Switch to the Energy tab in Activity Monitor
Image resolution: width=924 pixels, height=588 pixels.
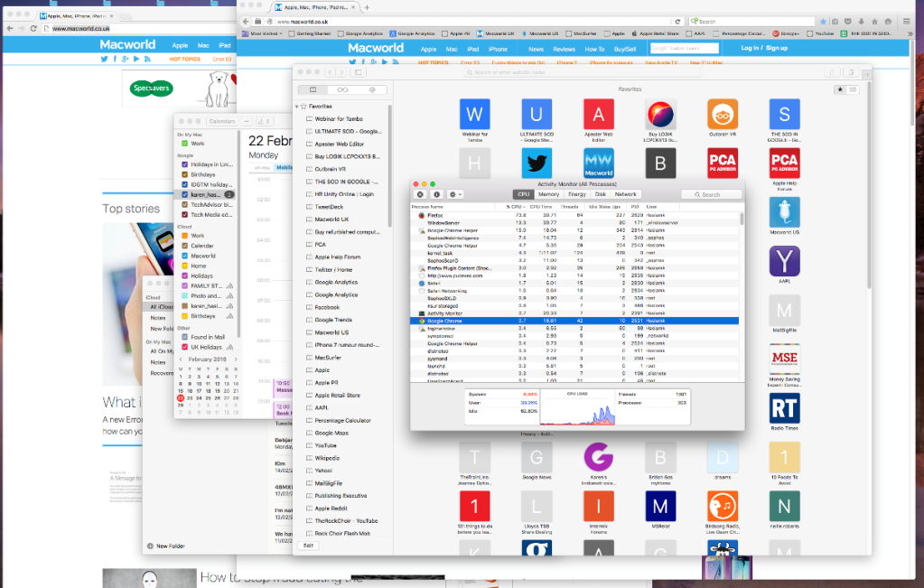tap(577, 194)
